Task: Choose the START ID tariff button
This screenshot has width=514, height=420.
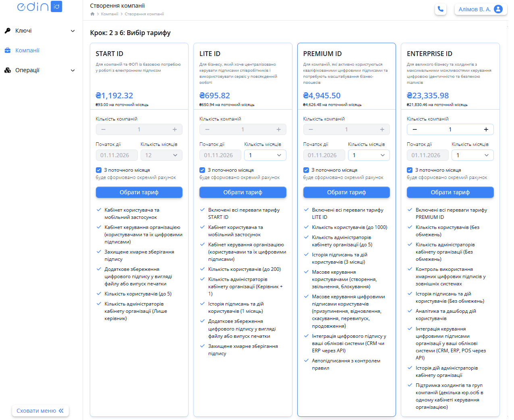Action: [139, 192]
